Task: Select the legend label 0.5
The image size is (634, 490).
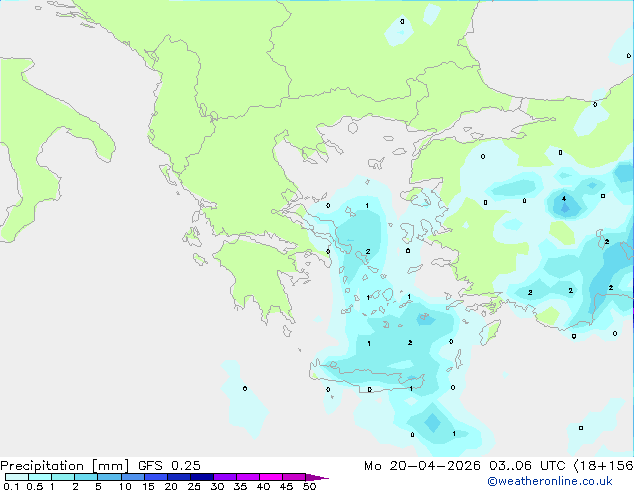Action: point(35,486)
